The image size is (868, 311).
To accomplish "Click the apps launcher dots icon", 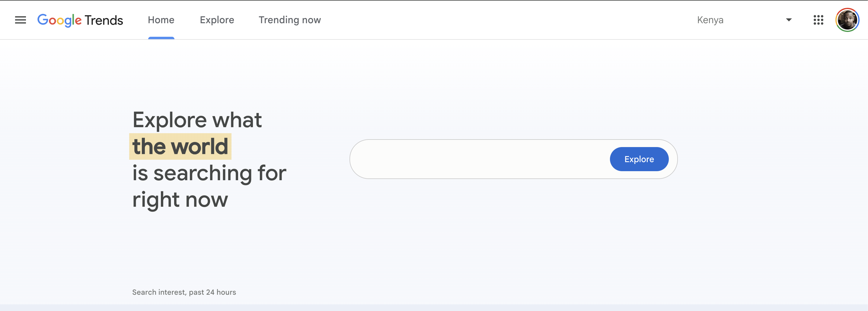I will [x=819, y=20].
